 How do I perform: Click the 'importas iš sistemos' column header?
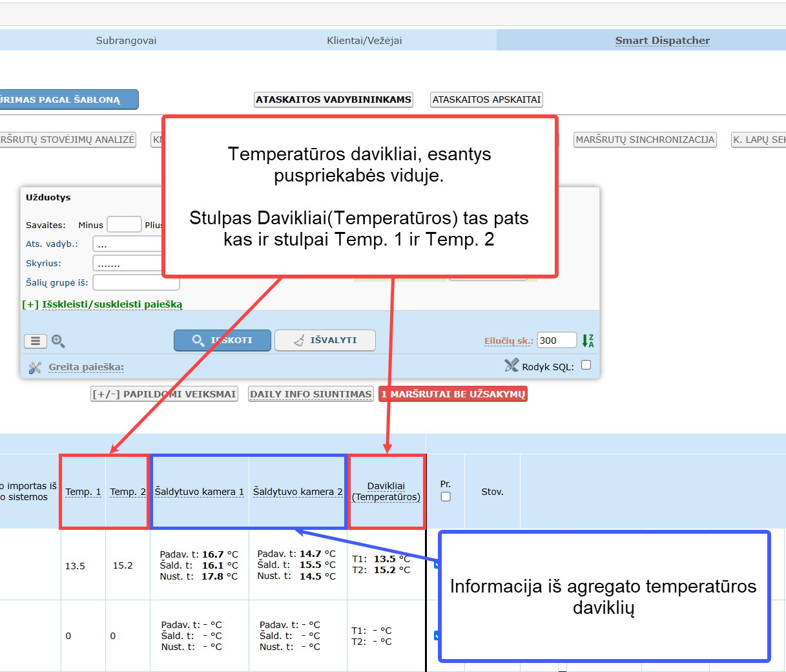coord(28,492)
